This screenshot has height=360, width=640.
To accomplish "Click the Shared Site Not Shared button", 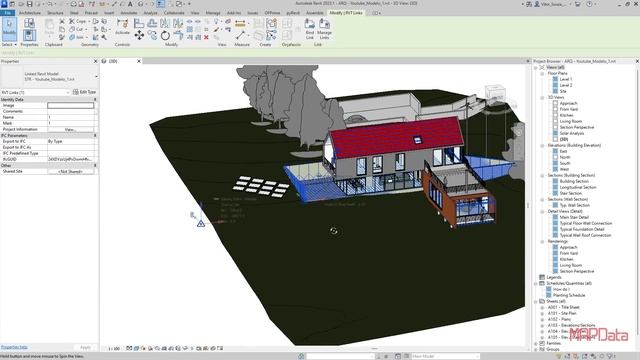I will (71, 171).
